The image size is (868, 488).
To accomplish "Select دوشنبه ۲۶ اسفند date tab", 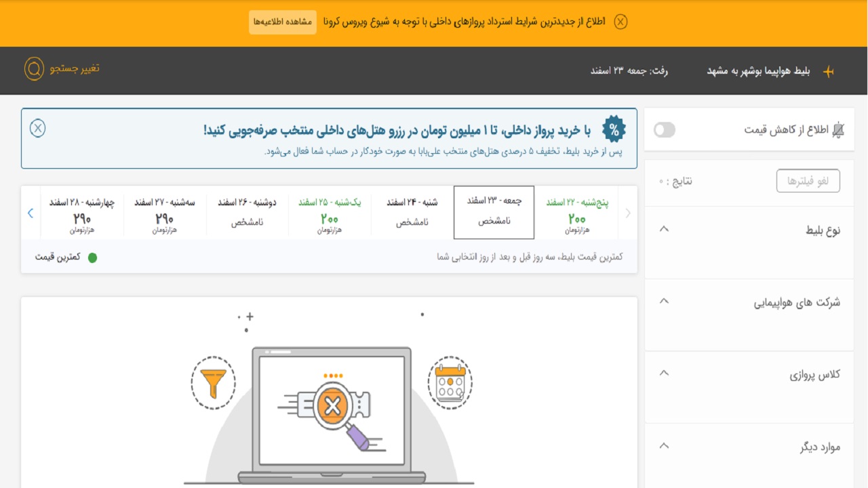I will (248, 213).
